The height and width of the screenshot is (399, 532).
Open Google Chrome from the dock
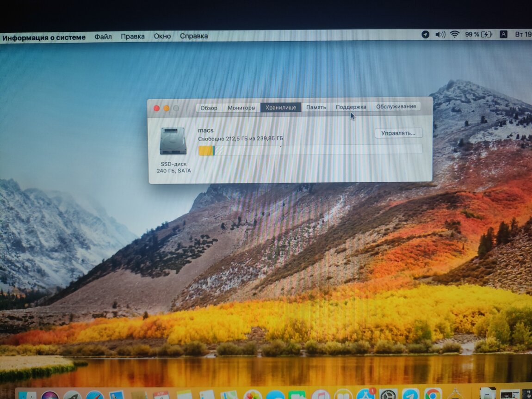433,394
